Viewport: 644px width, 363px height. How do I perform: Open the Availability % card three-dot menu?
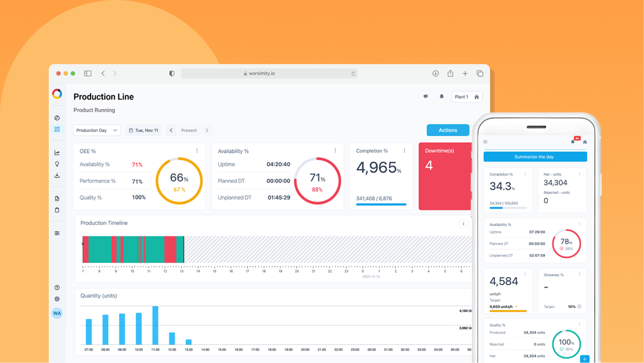(335, 151)
